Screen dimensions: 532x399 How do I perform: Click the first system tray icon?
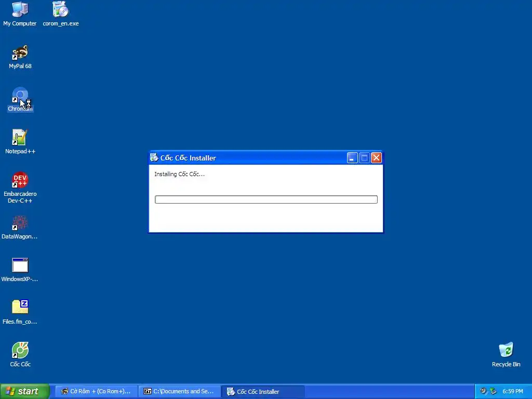pyautogui.click(x=484, y=391)
